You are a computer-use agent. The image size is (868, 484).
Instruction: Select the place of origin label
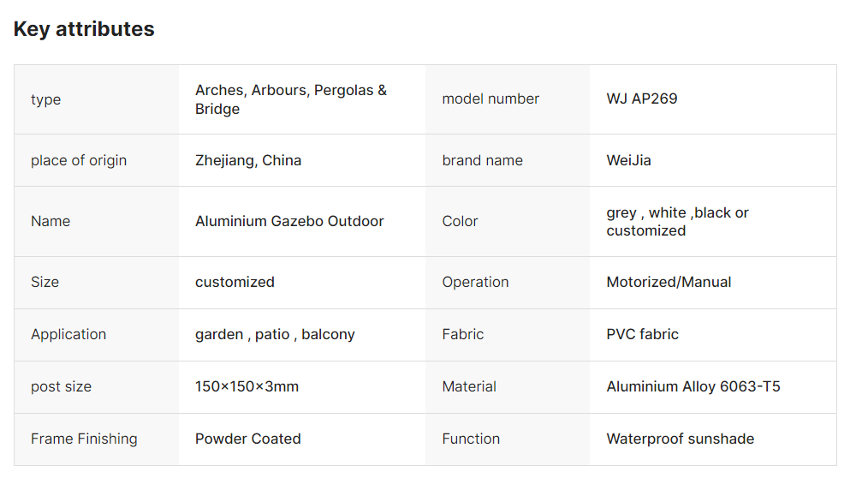[79, 160]
